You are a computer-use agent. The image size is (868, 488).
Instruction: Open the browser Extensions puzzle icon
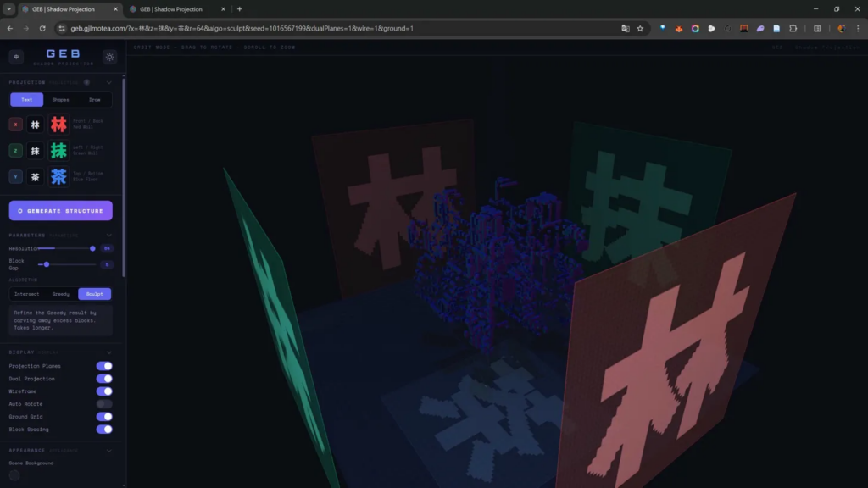point(793,28)
